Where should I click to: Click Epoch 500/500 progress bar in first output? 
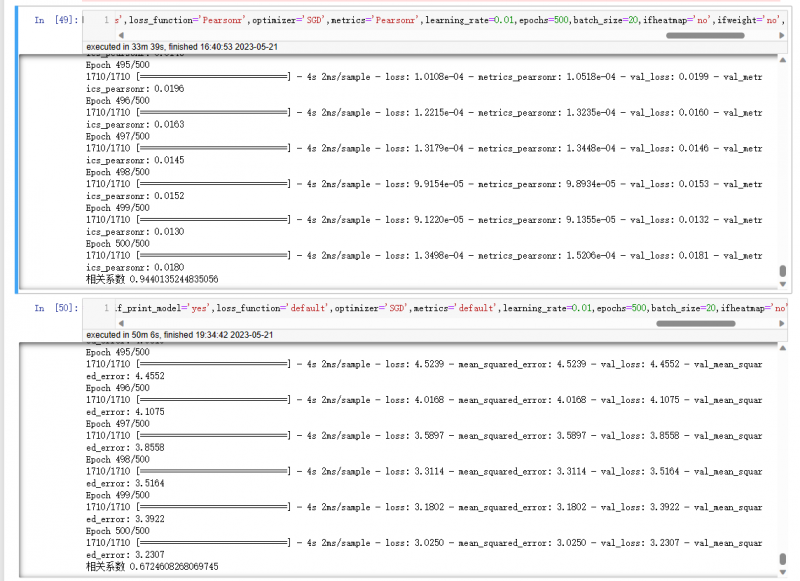point(213,255)
